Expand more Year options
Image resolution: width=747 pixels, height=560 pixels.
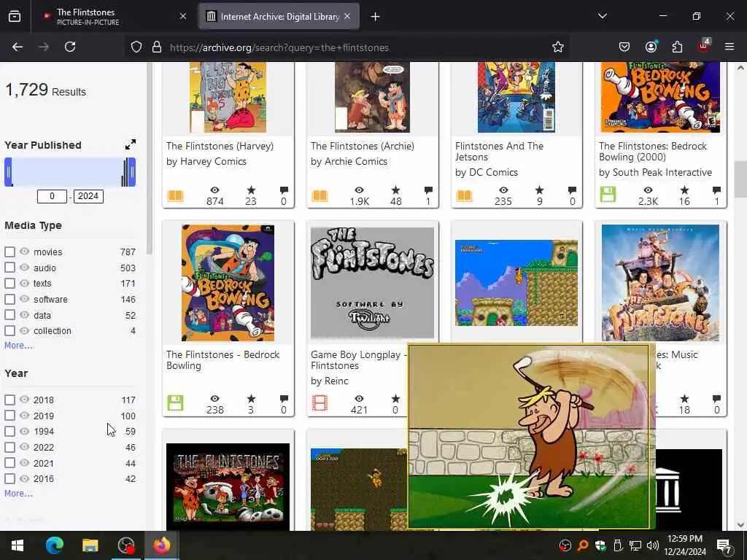18,494
